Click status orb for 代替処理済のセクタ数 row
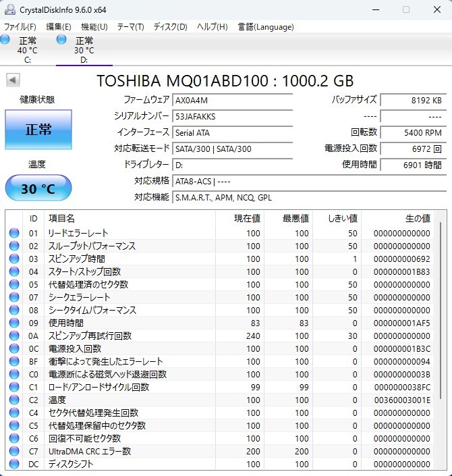The height and width of the screenshot is (476, 452). 14,284
